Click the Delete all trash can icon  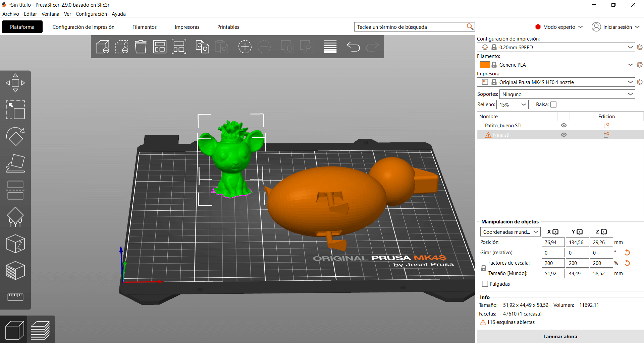[x=141, y=47]
